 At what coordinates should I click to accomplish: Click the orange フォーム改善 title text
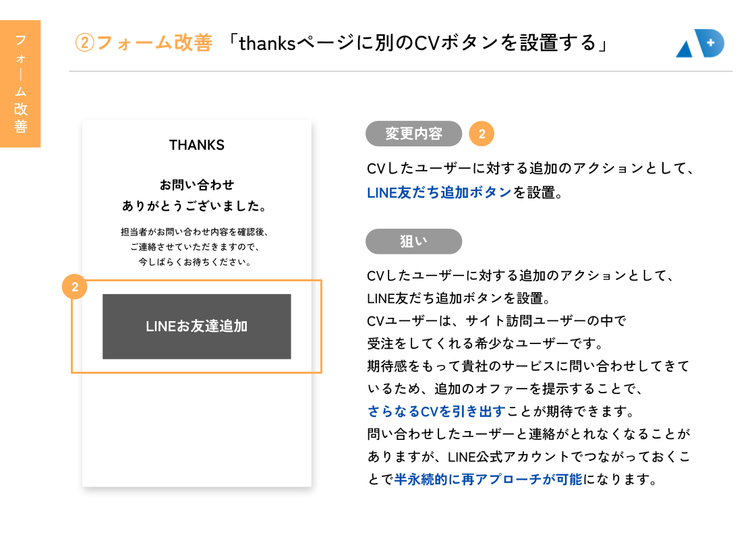(x=154, y=43)
